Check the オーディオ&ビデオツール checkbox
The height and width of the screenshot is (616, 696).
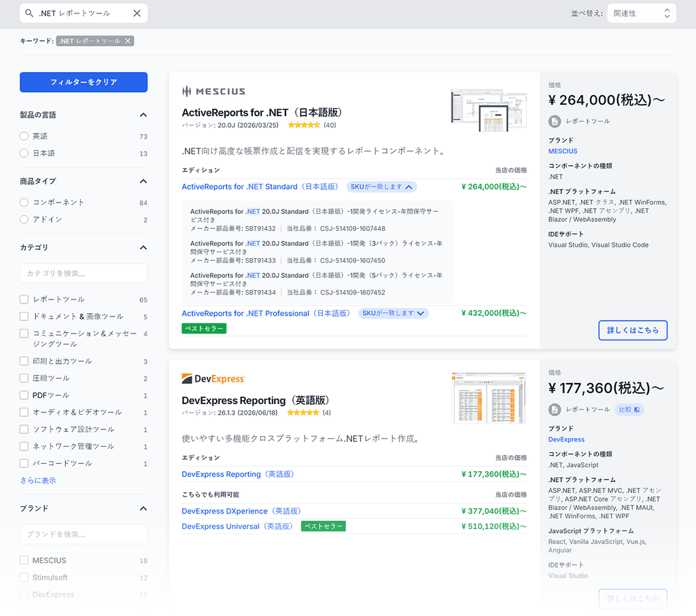pos(24,412)
